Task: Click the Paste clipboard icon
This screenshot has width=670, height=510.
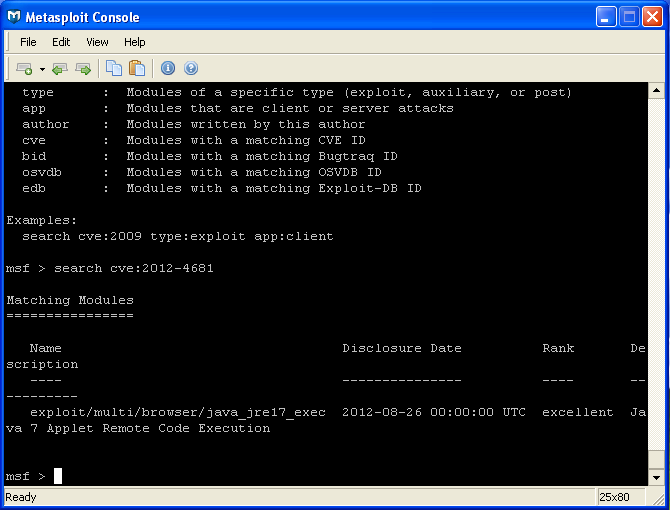Action: point(137,68)
